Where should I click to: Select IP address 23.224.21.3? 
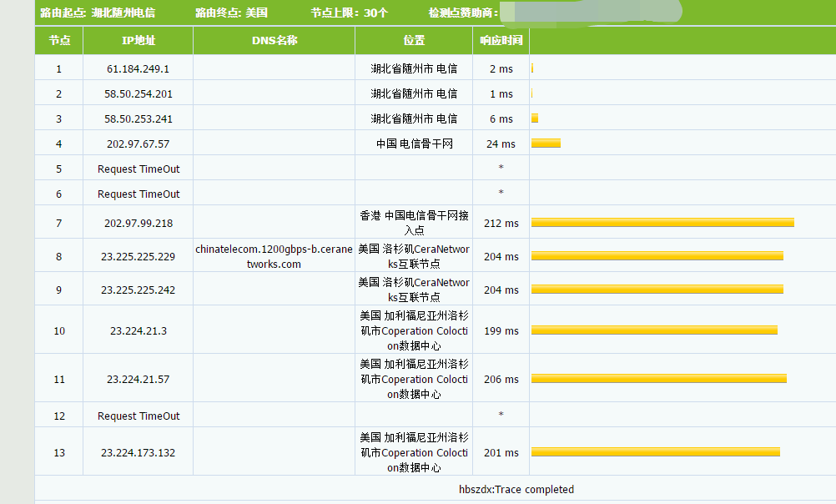[138, 331]
